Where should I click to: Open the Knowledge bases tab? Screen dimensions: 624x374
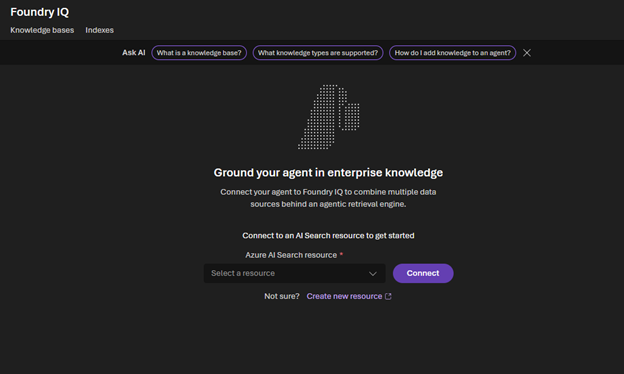pos(42,30)
